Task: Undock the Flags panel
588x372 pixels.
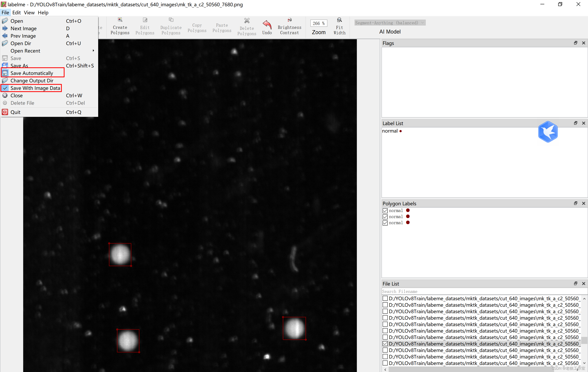Action: pyautogui.click(x=575, y=43)
